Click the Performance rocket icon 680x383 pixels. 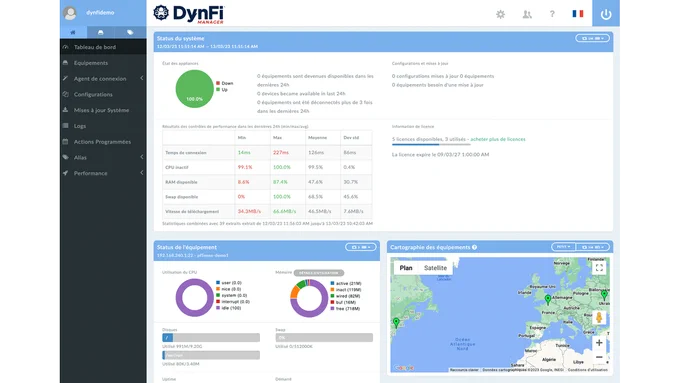click(x=65, y=173)
